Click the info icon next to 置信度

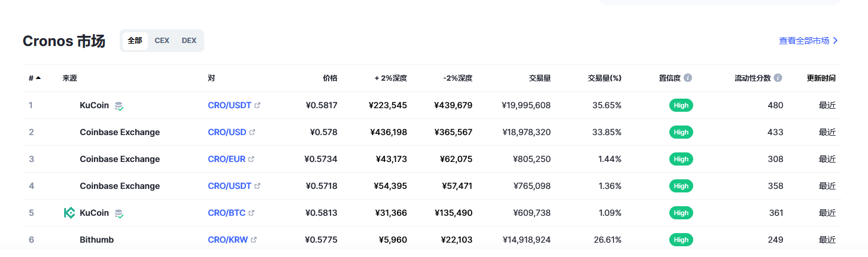coord(688,78)
